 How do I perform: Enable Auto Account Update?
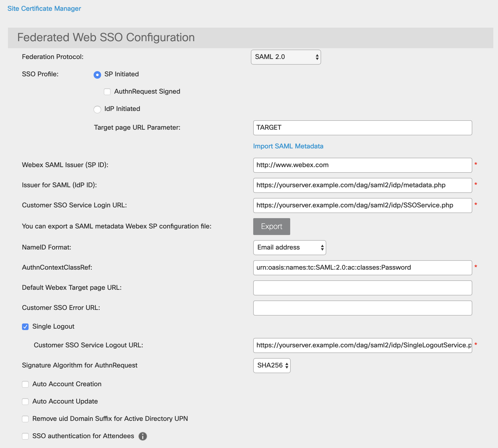click(x=25, y=401)
